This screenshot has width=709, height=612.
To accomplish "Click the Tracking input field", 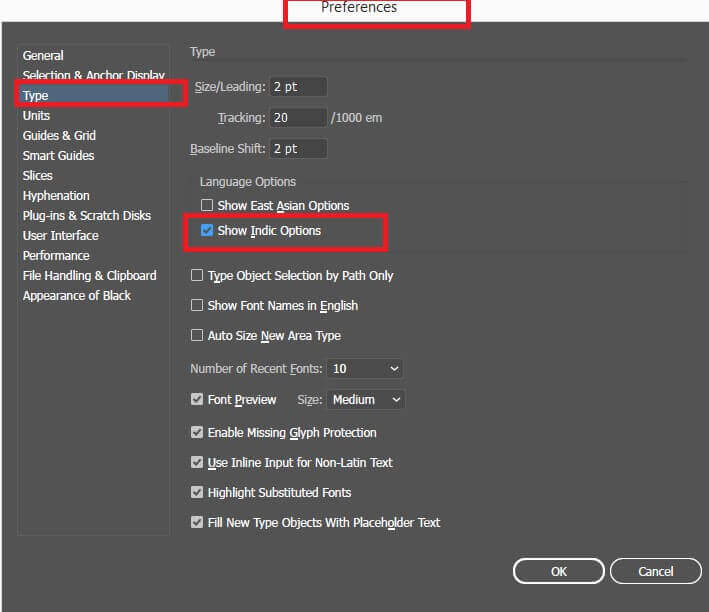I will (x=298, y=118).
